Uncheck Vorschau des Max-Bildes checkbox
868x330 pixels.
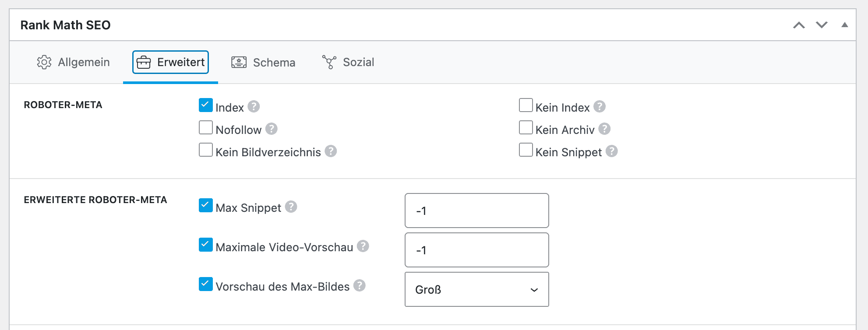(206, 284)
